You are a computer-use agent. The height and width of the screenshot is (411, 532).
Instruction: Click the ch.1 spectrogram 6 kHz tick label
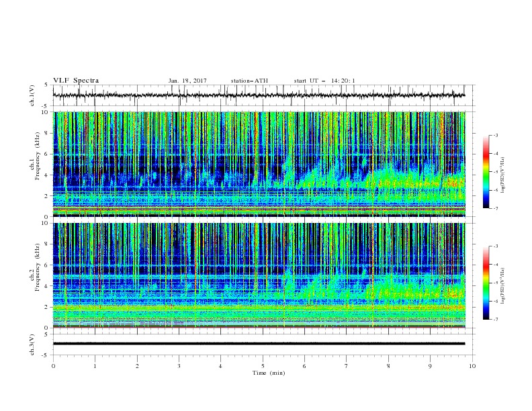click(48, 154)
